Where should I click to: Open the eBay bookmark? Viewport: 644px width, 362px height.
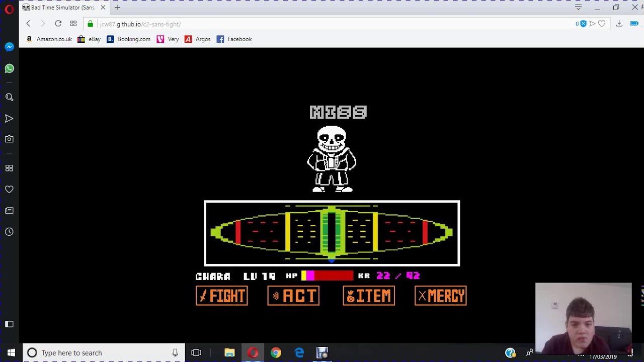[x=89, y=39]
